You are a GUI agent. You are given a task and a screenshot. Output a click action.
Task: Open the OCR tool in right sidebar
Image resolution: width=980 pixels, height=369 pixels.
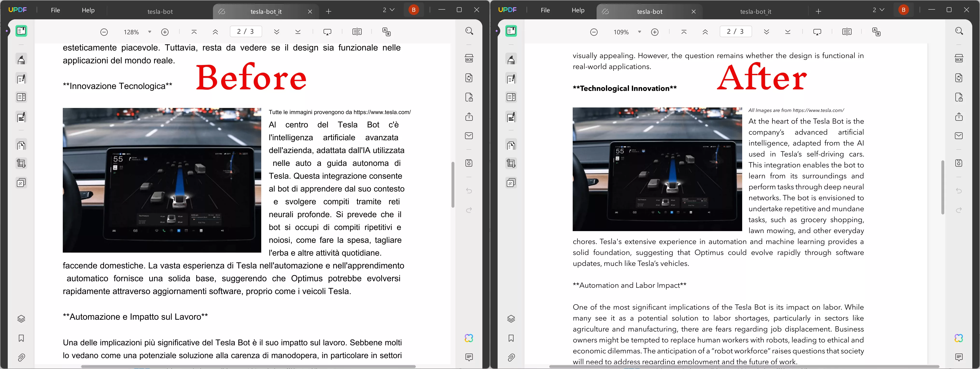[469, 58]
